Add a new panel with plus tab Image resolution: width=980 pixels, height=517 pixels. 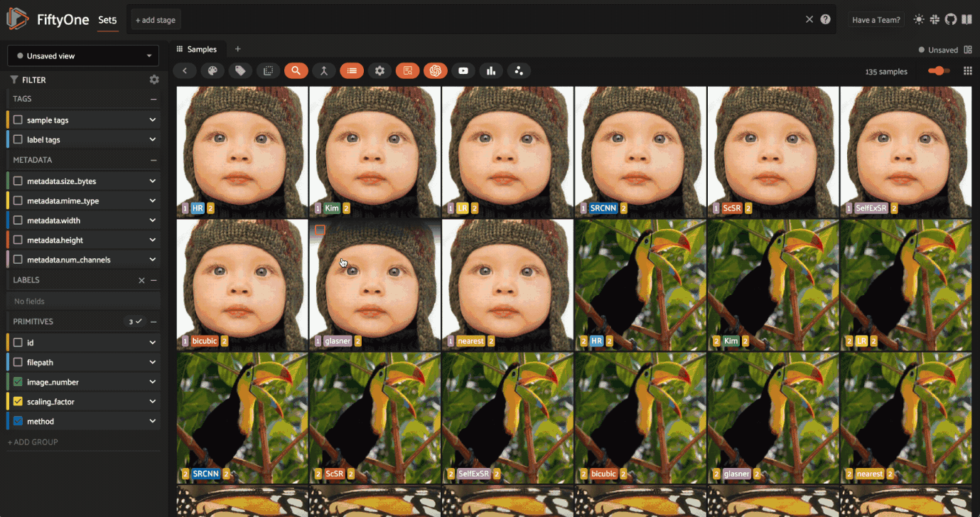[x=237, y=49]
